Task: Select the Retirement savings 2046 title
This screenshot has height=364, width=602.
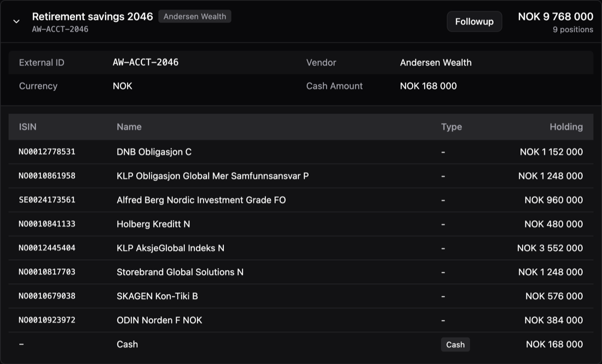Action: 92,16
